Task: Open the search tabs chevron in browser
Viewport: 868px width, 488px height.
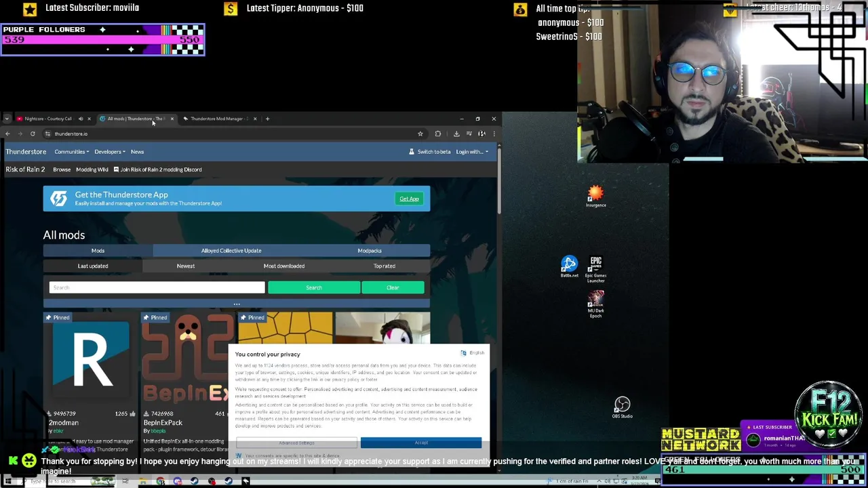Action: click(7, 119)
